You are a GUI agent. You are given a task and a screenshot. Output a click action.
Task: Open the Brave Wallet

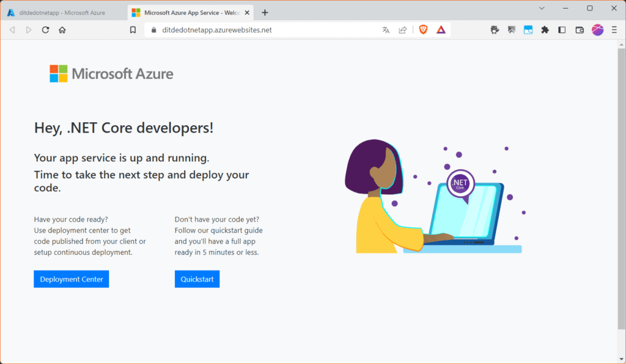[580, 30]
